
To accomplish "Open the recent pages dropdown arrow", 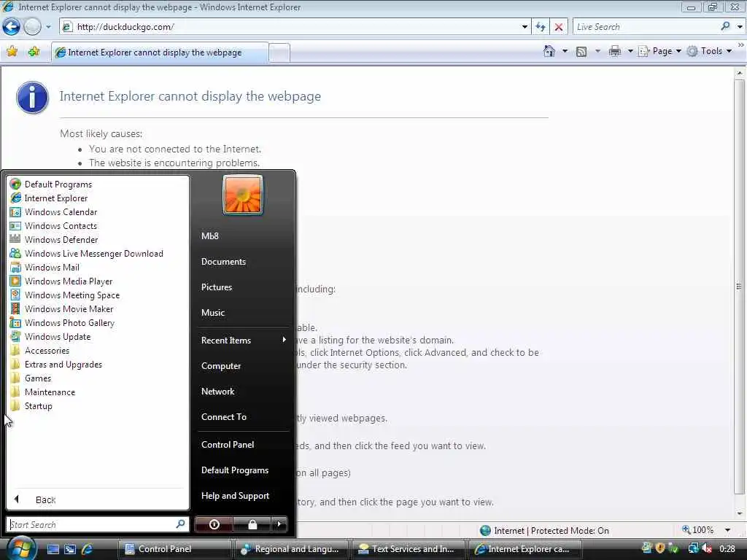I will 48,27.
